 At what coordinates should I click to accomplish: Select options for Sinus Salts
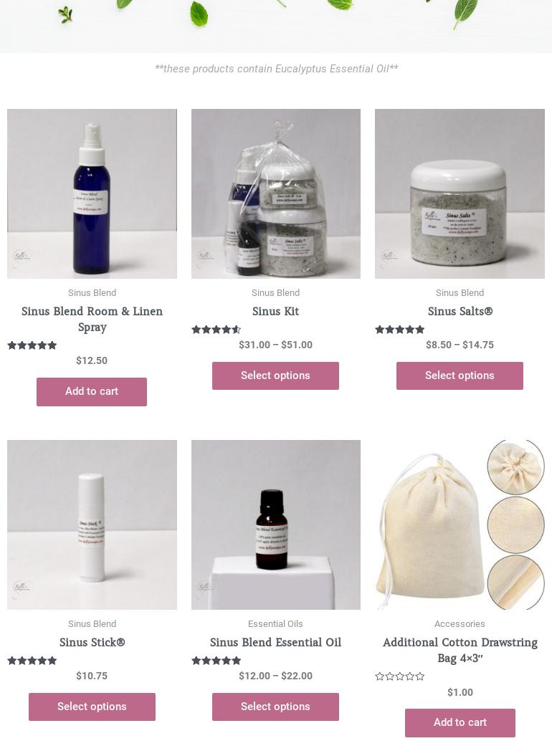[x=460, y=375]
